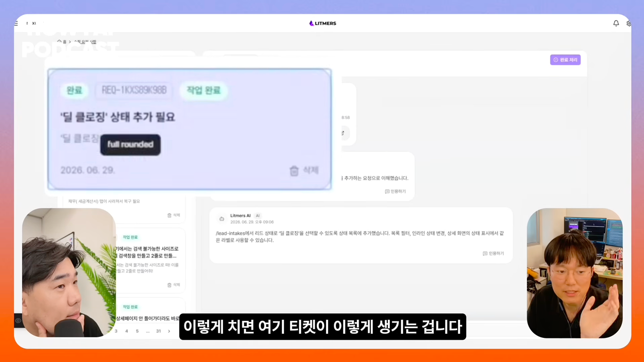
Task: Go to pagination page 4
Action: click(126, 331)
